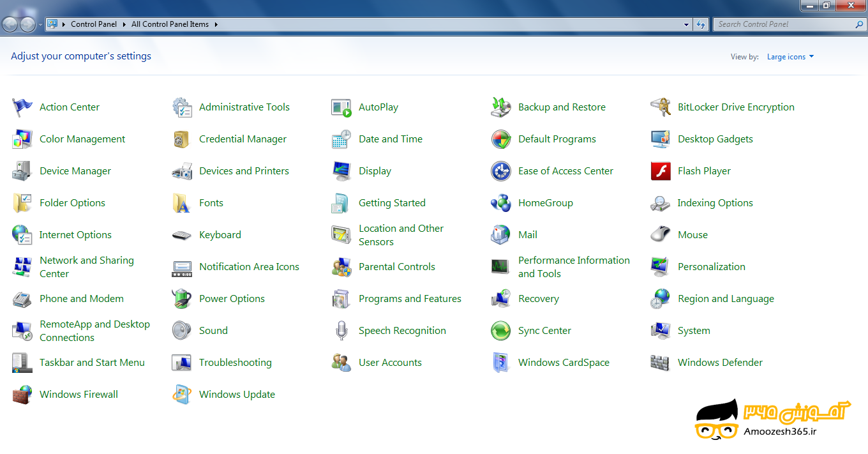Open the Windows Update icon

(x=182, y=395)
